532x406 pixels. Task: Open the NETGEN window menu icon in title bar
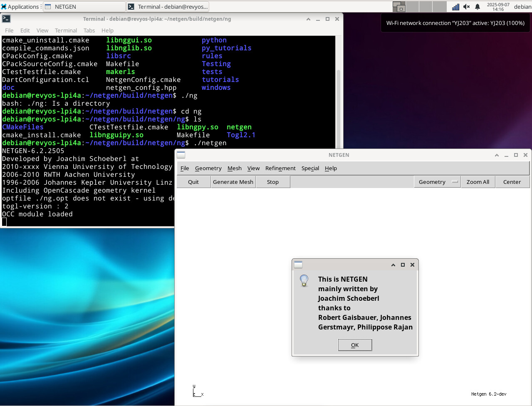(x=181, y=155)
